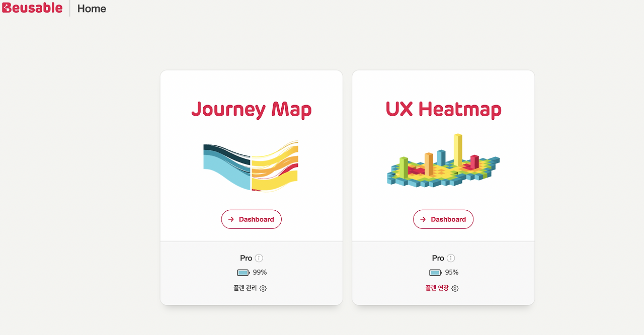
Task: Click the Beusable logo in the header
Action: pyautogui.click(x=32, y=8)
